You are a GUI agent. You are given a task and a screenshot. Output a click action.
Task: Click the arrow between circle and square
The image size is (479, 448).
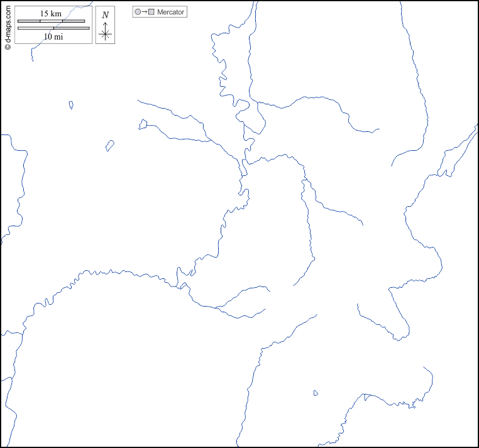pyautogui.click(x=144, y=12)
